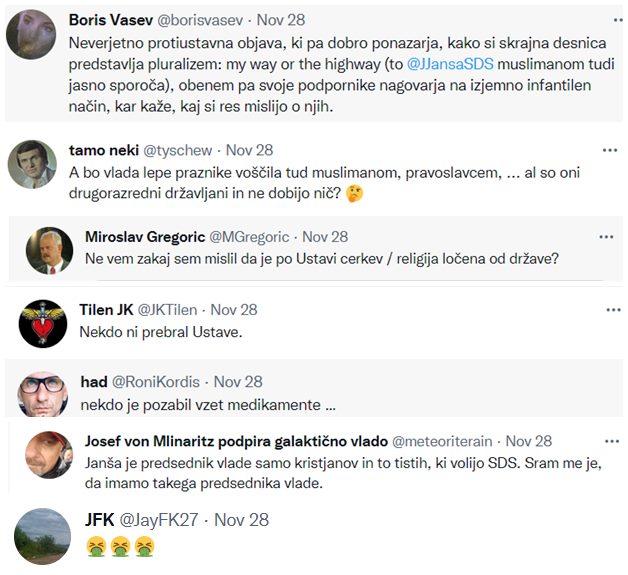Open more options on Boris Vasev's tweet
The image size is (628, 575).
pyautogui.click(x=614, y=19)
